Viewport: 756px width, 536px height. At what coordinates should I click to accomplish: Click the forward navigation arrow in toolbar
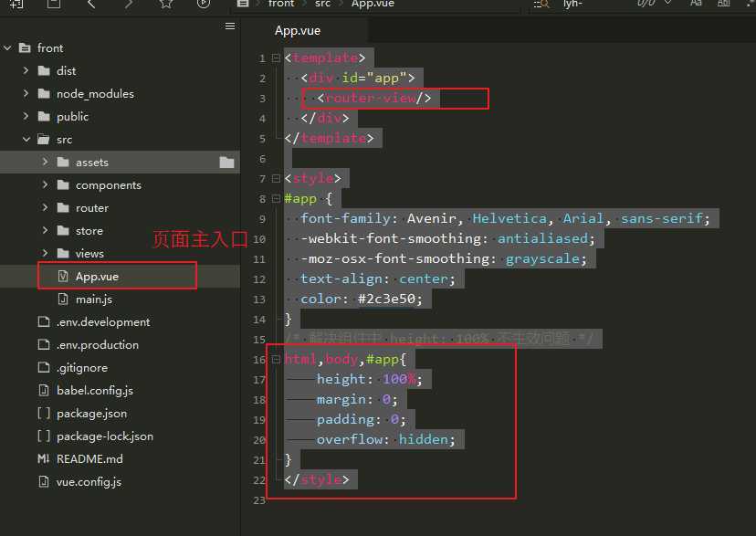[128, 4]
